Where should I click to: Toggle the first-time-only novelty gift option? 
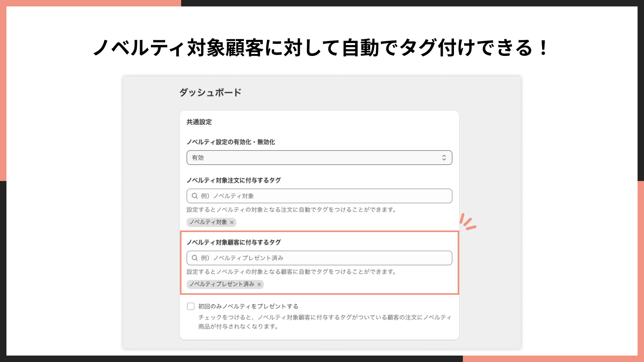tap(190, 306)
